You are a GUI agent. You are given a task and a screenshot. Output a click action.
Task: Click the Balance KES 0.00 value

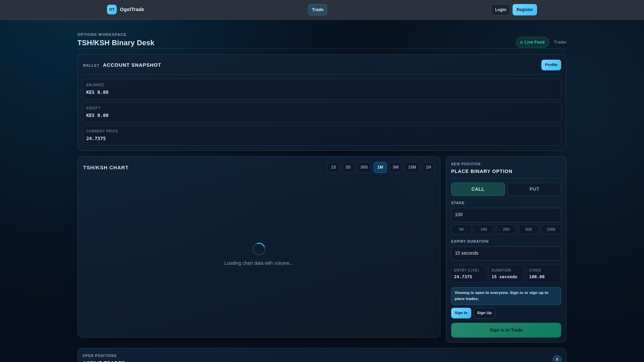[x=97, y=93]
